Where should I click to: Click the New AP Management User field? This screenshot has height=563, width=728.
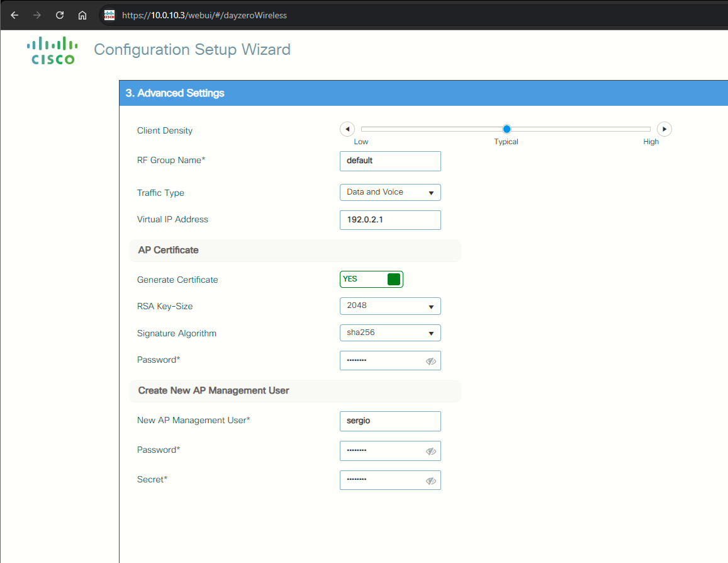tap(390, 421)
